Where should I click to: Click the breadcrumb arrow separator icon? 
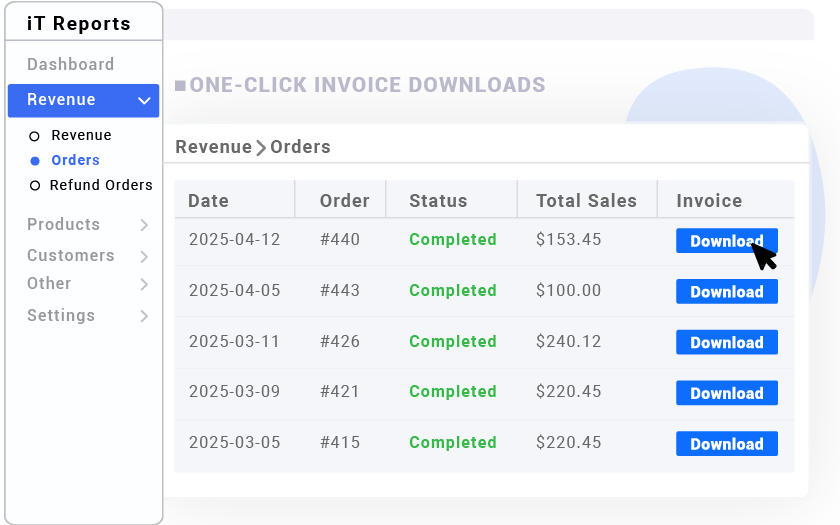261,148
